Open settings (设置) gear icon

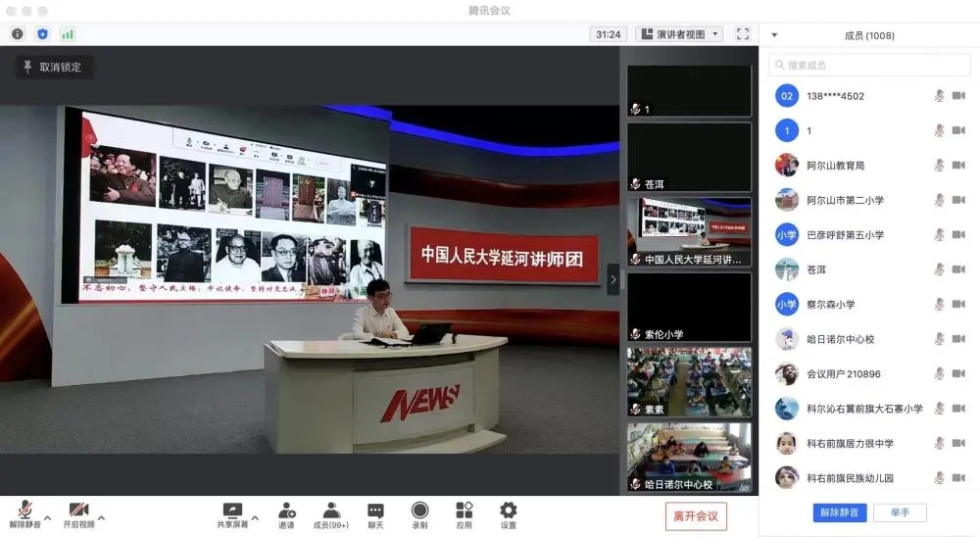509,515
